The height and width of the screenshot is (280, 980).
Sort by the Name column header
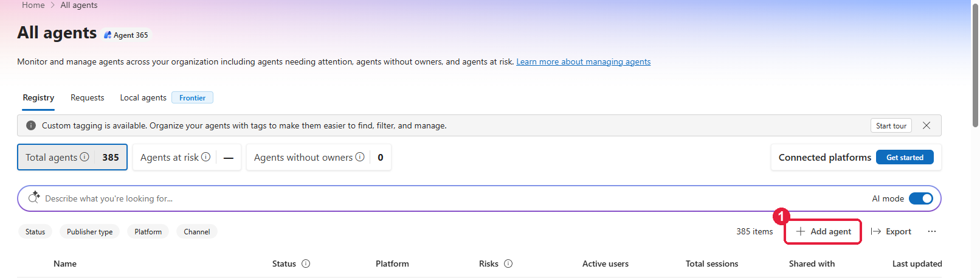(65, 264)
